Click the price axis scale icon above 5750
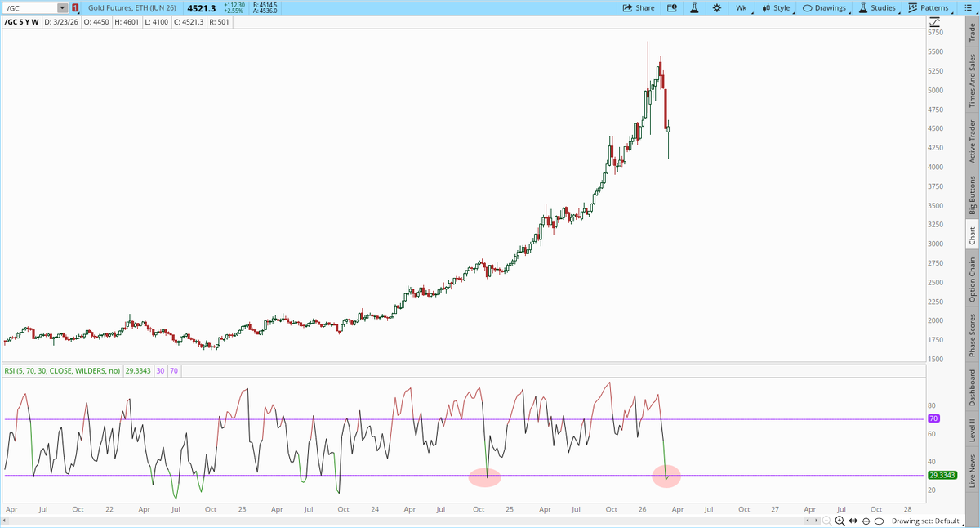The image size is (980, 528). [933, 21]
